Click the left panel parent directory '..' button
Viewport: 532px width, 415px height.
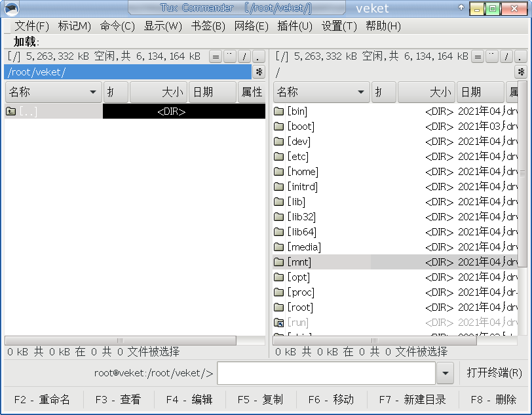(x=230, y=56)
